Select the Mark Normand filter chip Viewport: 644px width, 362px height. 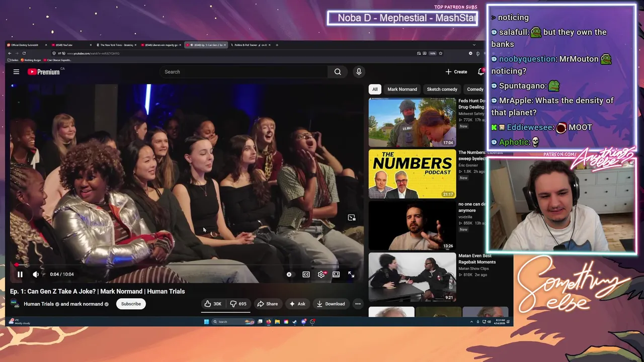[x=402, y=89]
